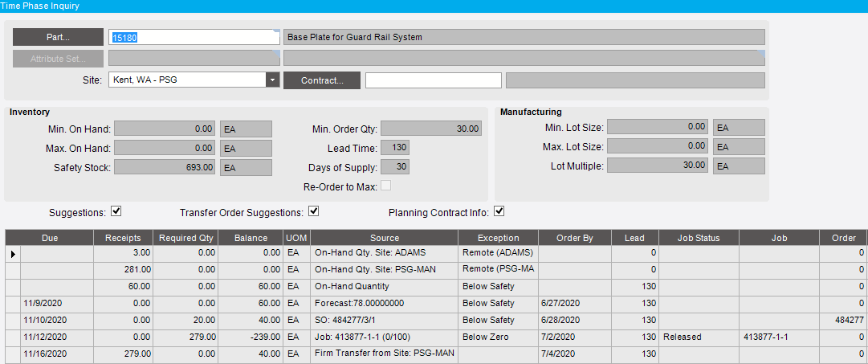Click the Part number input field
Viewport: 868px width, 364px height.
coord(194,37)
